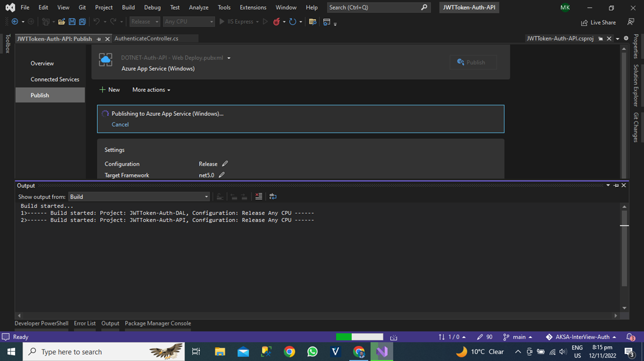
Task: Open Edge browser from the taskbar
Action: click(358, 351)
